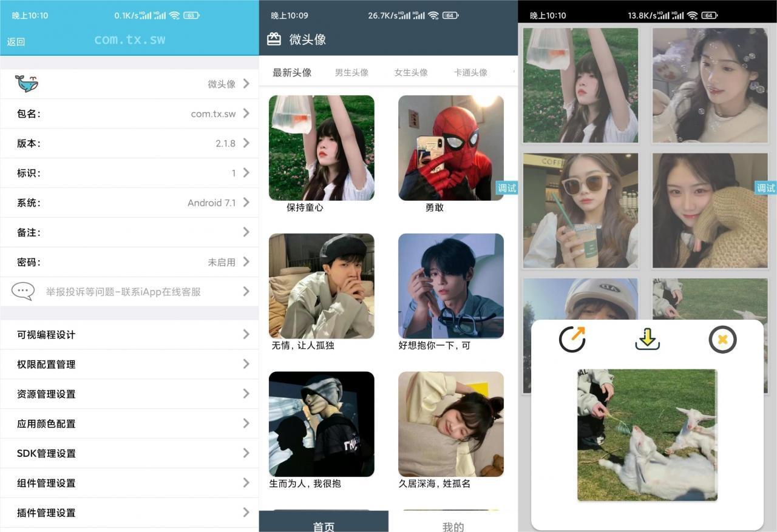This screenshot has height=532, width=777.
Task: Select gallery photo of girl holding goldfish bag
Action: (x=581, y=86)
